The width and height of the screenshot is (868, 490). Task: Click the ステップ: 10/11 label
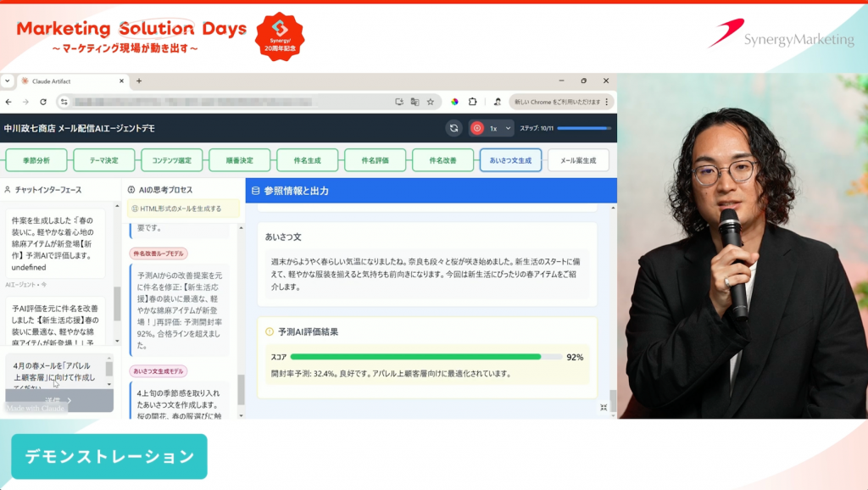[537, 129]
